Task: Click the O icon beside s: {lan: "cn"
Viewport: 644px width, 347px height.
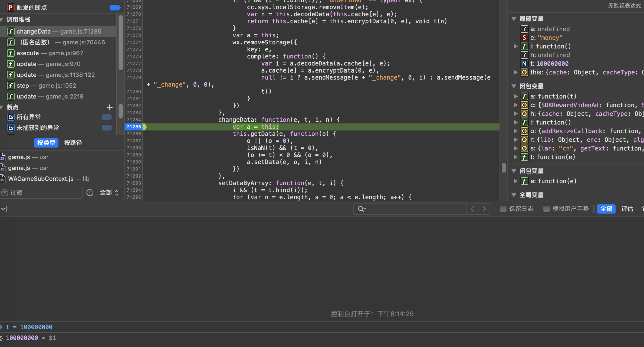Action: (524, 148)
